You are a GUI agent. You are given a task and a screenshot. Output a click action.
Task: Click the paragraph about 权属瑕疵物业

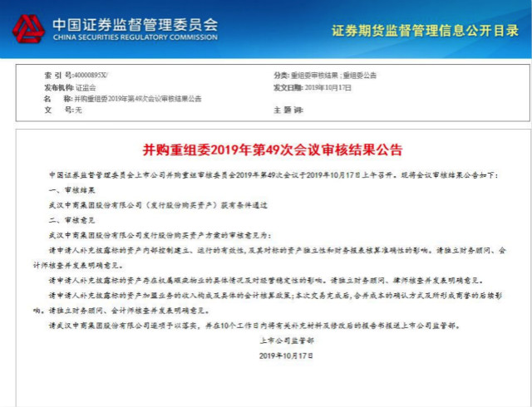tap(266, 281)
